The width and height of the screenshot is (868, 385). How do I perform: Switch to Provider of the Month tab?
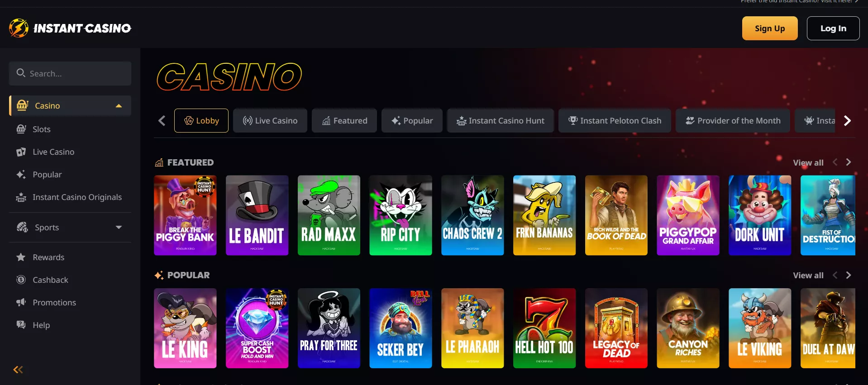[733, 121]
